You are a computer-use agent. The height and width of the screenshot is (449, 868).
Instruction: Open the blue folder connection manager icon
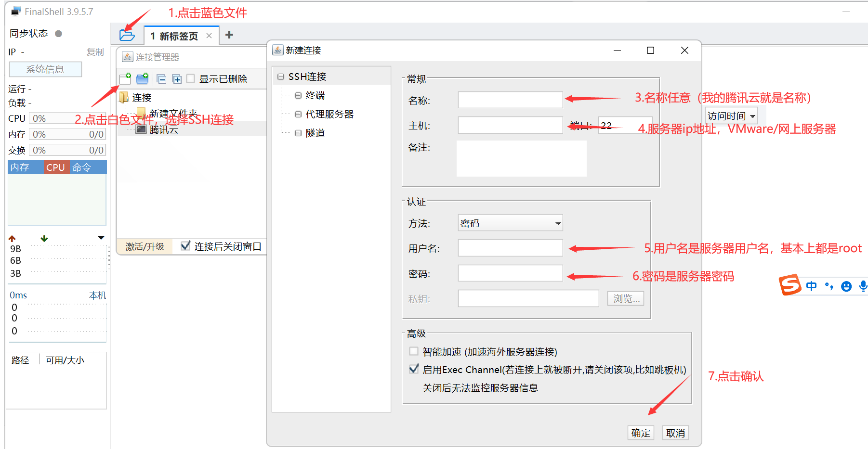point(127,35)
